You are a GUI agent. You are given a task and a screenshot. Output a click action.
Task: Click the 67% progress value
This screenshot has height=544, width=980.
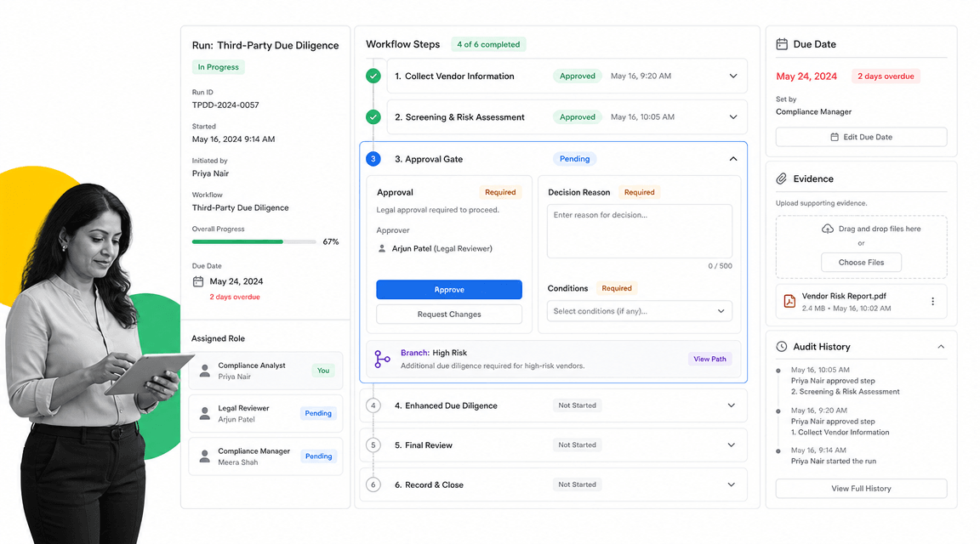point(331,241)
